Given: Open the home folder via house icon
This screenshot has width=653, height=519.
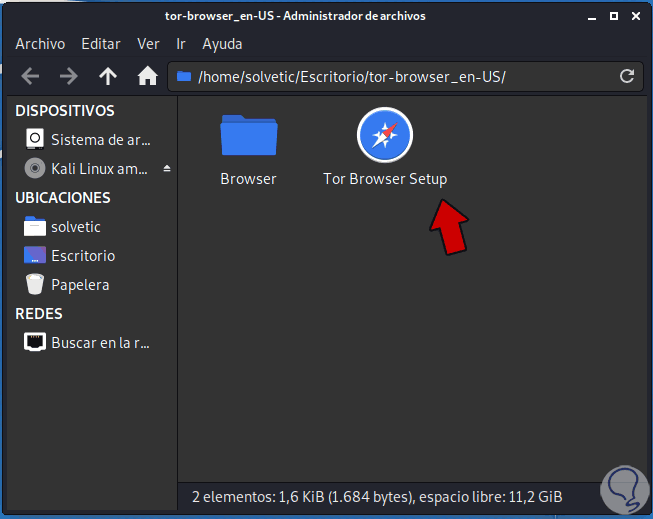Looking at the screenshot, I should pyautogui.click(x=147, y=76).
